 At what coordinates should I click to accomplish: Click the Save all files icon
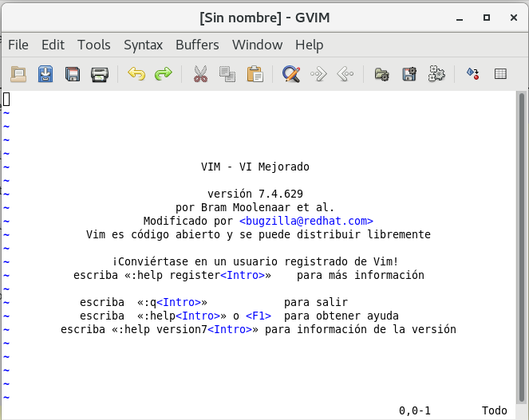pyautogui.click(x=73, y=75)
